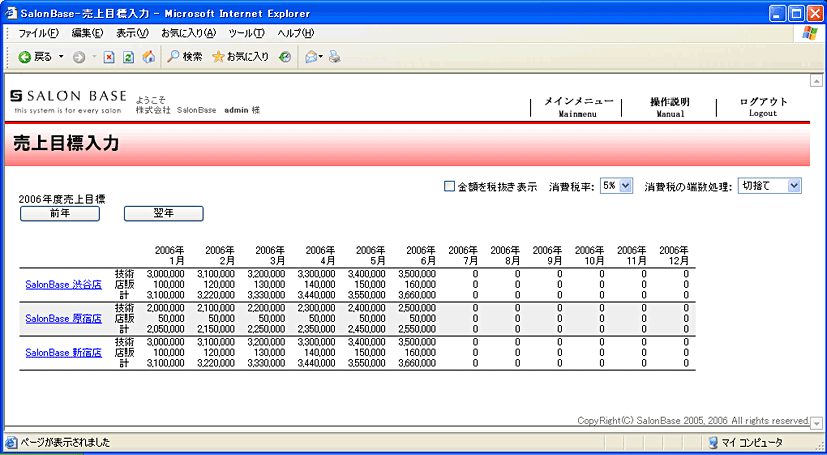The width and height of the screenshot is (827, 455).
Task: Click 原宿店 計 value 2,550,000 for June
Action: pos(417,329)
